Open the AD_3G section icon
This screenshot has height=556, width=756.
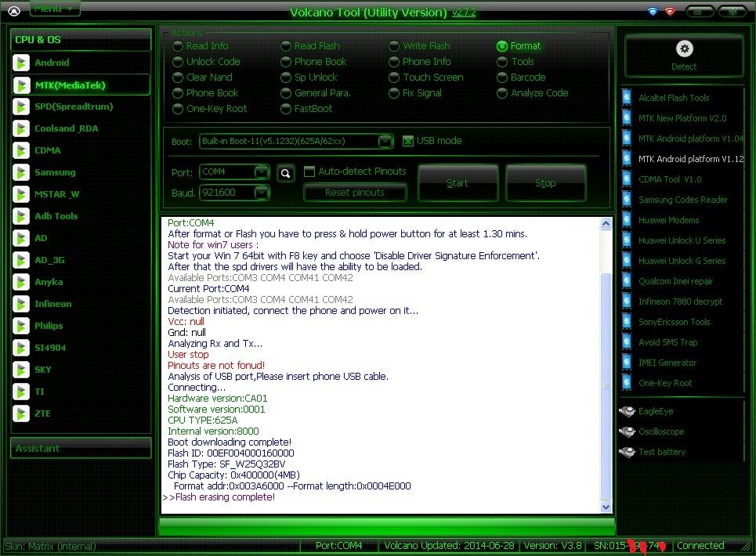pos(20,260)
